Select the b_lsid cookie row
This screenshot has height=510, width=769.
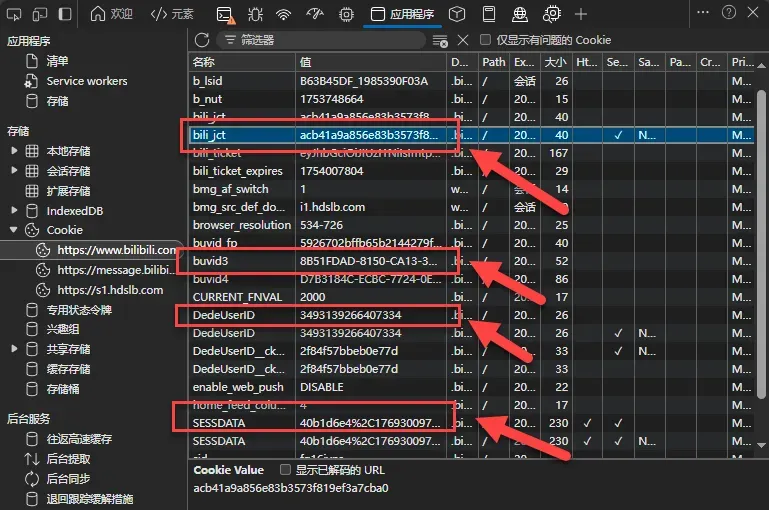471,81
